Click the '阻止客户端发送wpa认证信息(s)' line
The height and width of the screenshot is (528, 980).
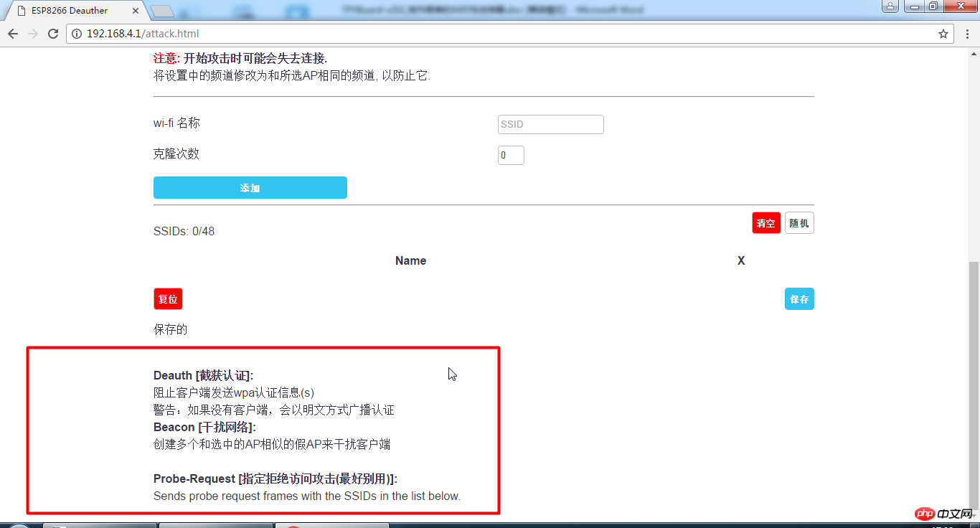point(234,392)
